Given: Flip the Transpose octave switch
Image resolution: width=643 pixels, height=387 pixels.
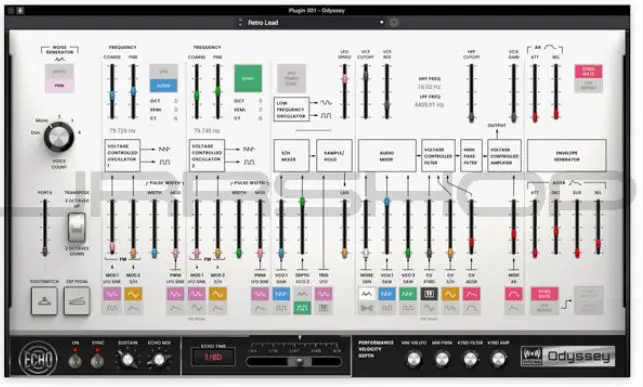Looking at the screenshot, I should (77, 228).
